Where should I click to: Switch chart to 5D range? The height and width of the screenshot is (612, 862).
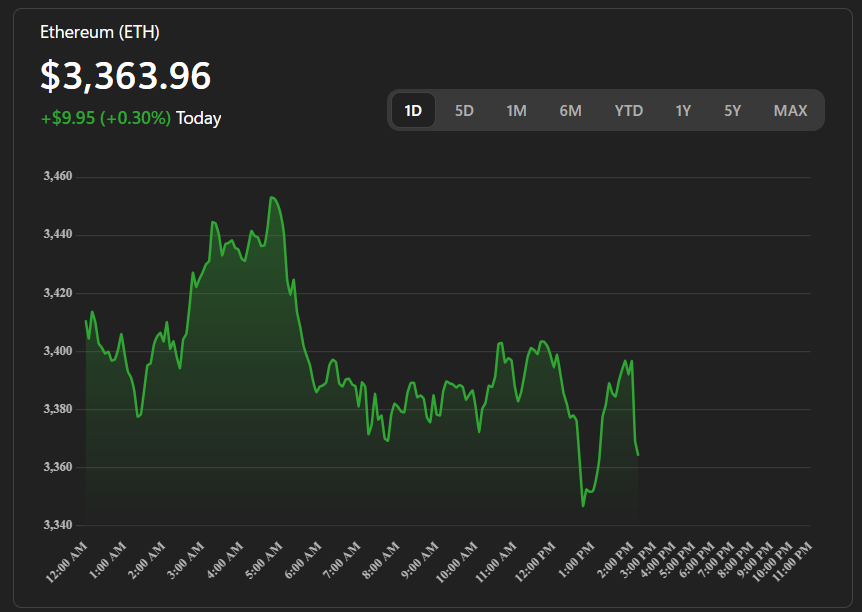click(464, 110)
